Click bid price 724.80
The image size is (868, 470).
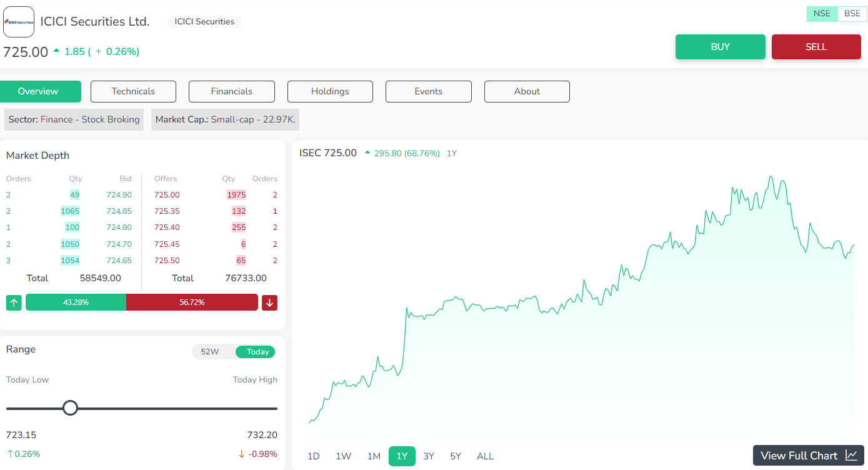(119, 227)
